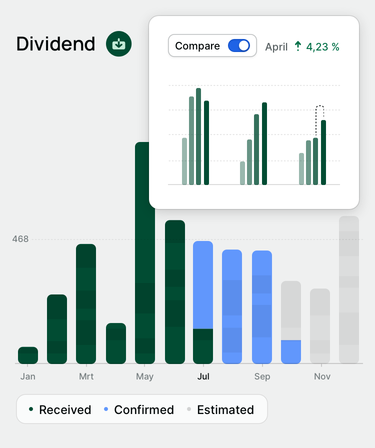Screen dimensions: 375x448
Task: Click the lightest bar in middle compare group
Action: tap(242, 173)
